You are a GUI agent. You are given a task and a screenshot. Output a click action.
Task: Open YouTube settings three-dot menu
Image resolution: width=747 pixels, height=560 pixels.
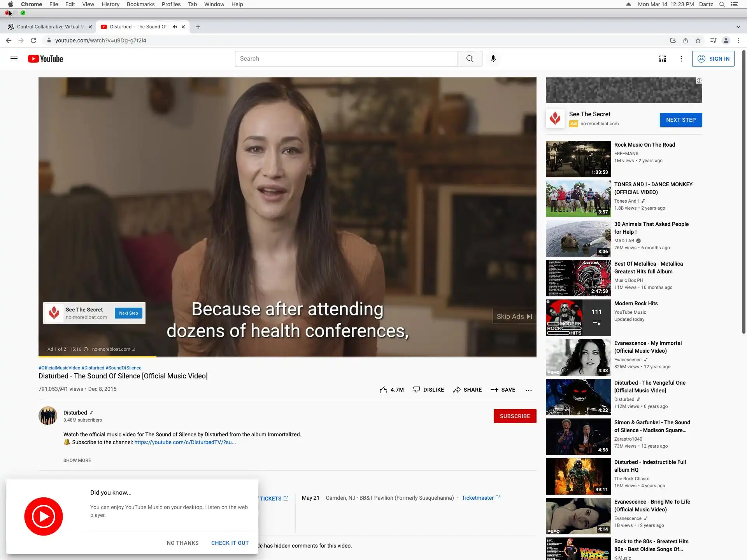pyautogui.click(x=681, y=59)
